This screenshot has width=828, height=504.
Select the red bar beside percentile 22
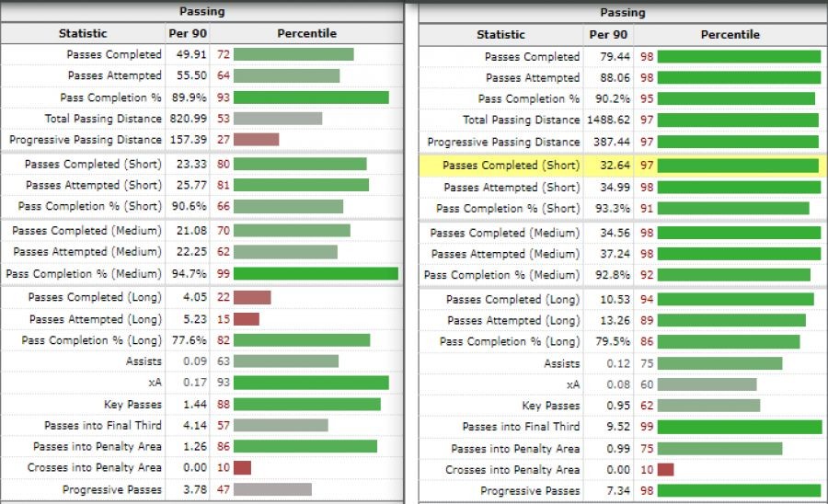tap(252, 298)
